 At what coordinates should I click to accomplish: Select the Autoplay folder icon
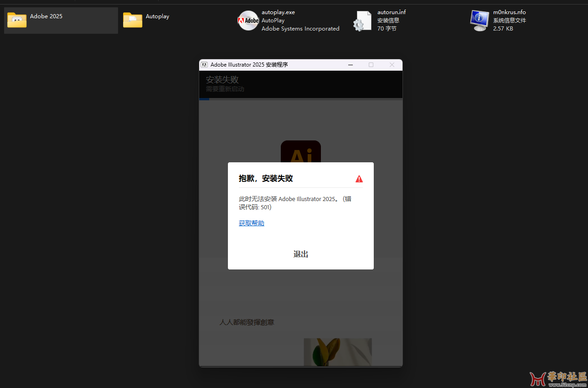click(133, 20)
